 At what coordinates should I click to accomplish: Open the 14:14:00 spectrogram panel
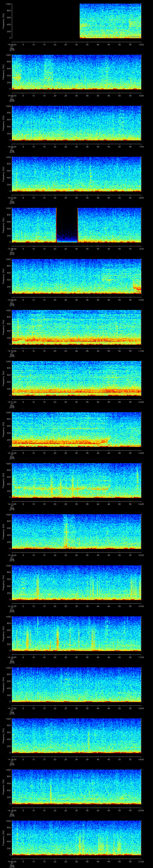pyautogui.click(x=76, y=531)
